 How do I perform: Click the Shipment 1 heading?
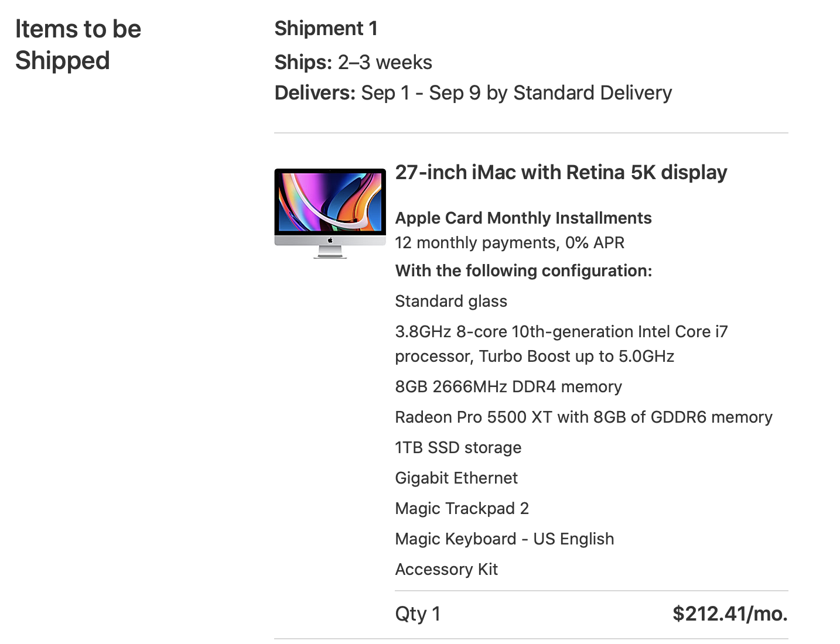(x=326, y=29)
